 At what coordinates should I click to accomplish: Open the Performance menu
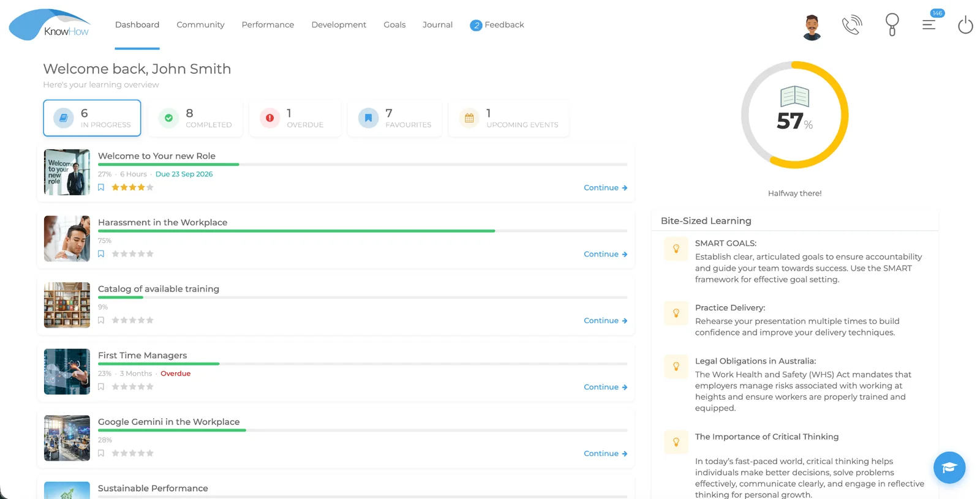[268, 24]
